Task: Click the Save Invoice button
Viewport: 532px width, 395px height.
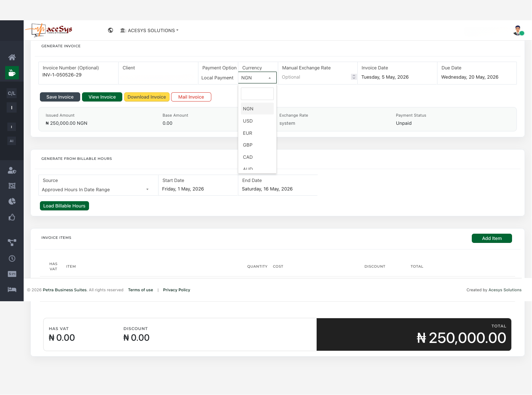Action: pos(60,97)
